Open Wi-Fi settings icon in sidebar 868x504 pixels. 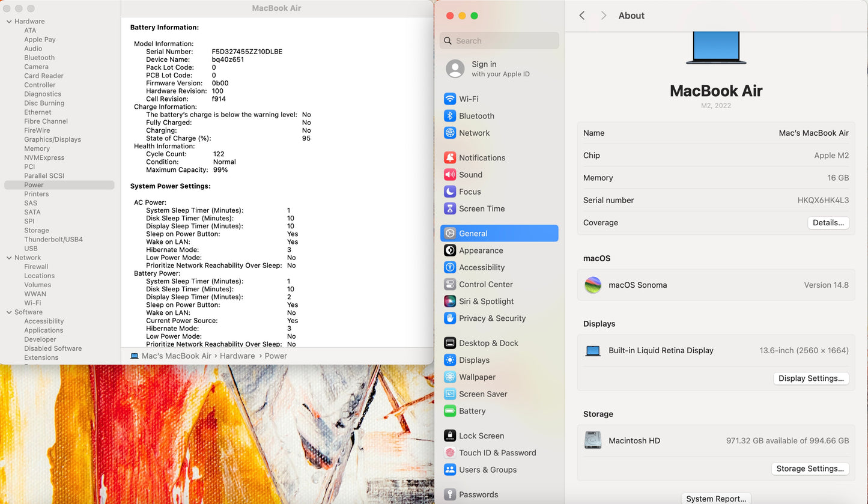pos(450,99)
